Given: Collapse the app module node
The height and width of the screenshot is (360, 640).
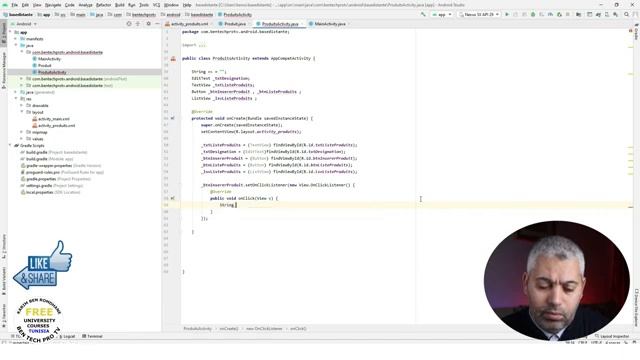Looking at the screenshot, I should click(10, 32).
